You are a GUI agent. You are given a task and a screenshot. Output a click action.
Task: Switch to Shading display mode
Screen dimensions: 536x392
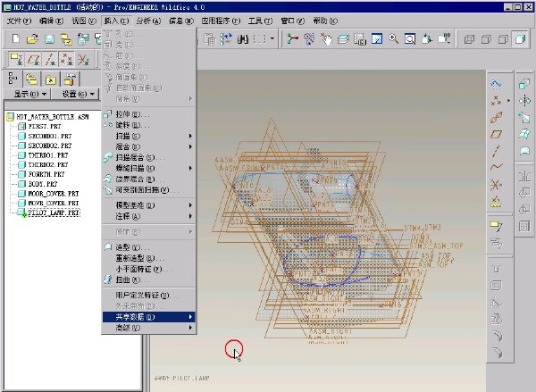point(520,39)
